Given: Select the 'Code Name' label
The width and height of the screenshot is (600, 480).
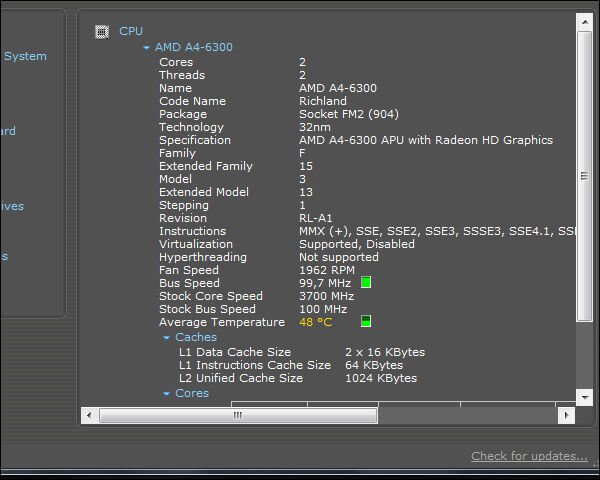Looking at the screenshot, I should click(x=192, y=101).
